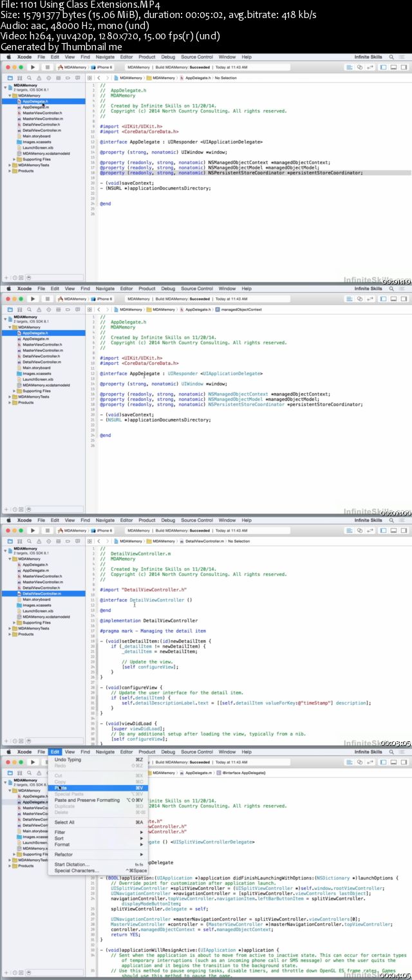Open 'No Selection' jump bar segment in first frame
Screen dimensions: 412x980
(x=225, y=77)
